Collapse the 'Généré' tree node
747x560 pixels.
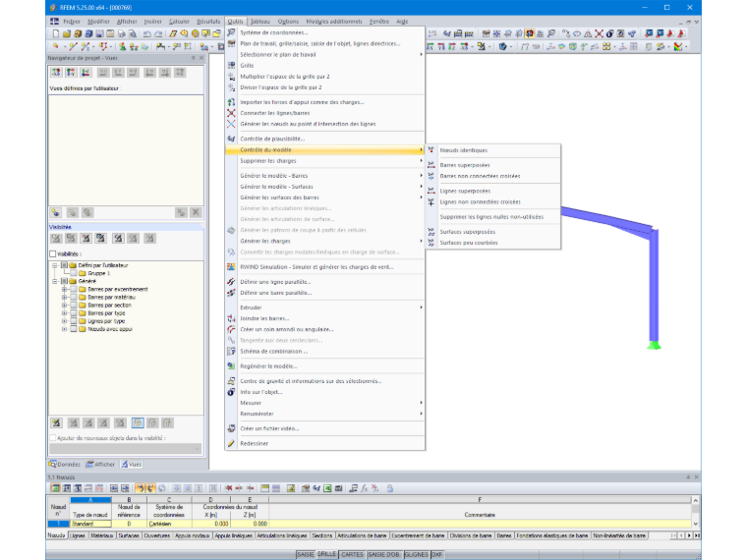point(55,281)
